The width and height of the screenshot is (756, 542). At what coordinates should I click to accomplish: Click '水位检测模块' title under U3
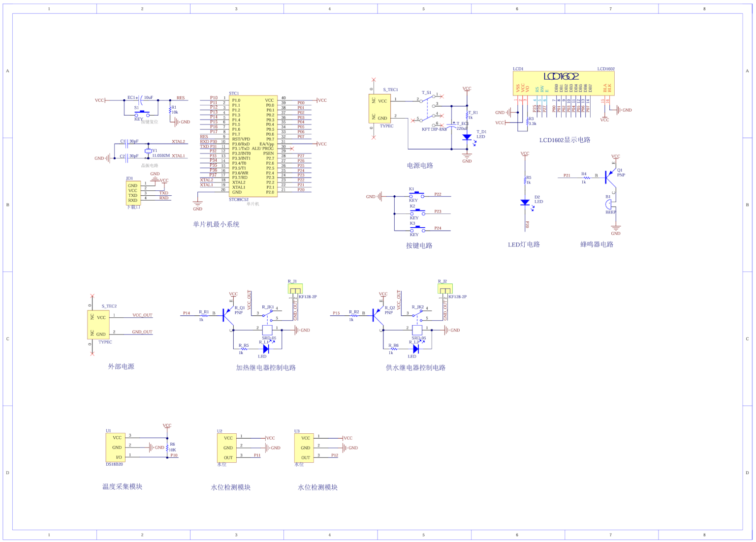click(317, 487)
